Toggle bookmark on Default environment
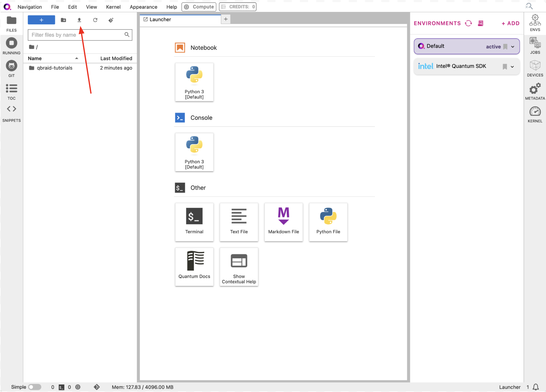The height and width of the screenshot is (392, 546). click(x=505, y=47)
